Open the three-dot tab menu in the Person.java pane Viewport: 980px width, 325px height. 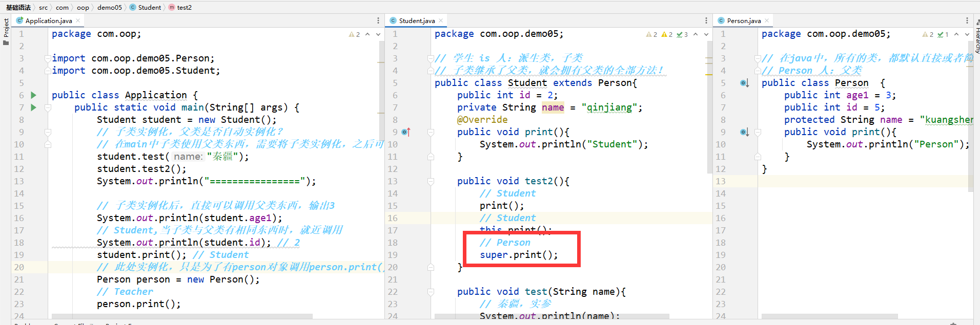[x=967, y=20]
